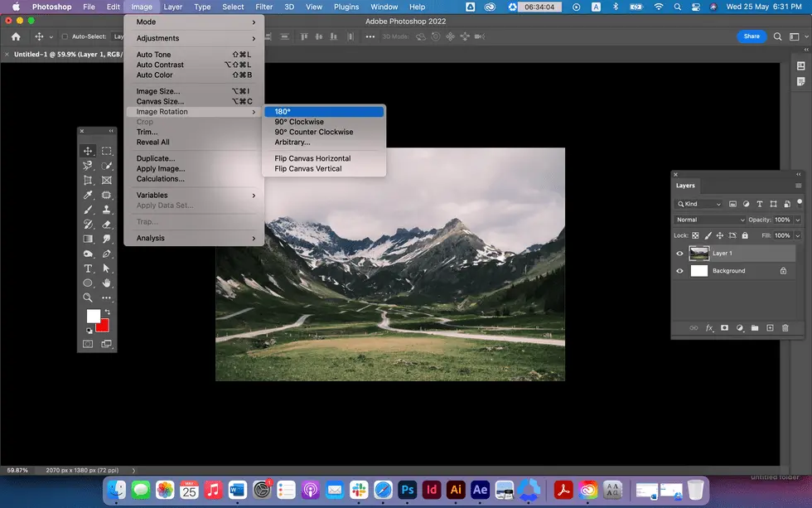Click the Create new layer icon
Image resolution: width=812 pixels, height=508 pixels.
(771, 327)
